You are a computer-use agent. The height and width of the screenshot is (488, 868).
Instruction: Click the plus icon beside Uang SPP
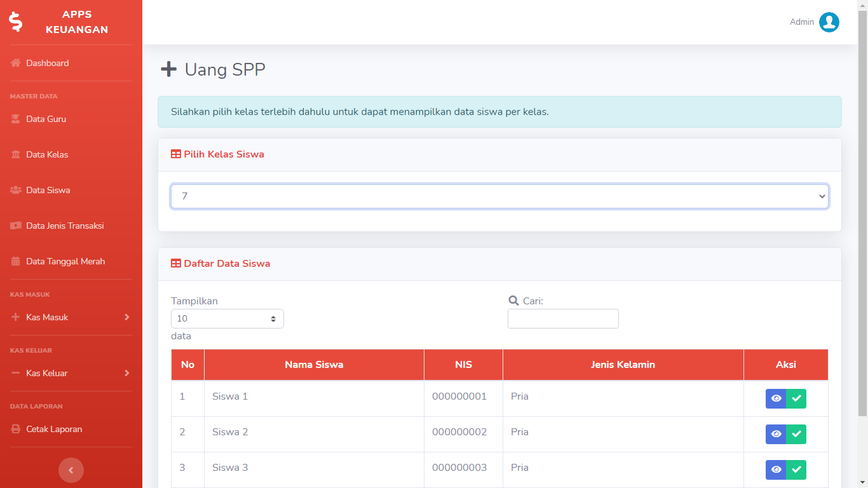[x=168, y=69]
